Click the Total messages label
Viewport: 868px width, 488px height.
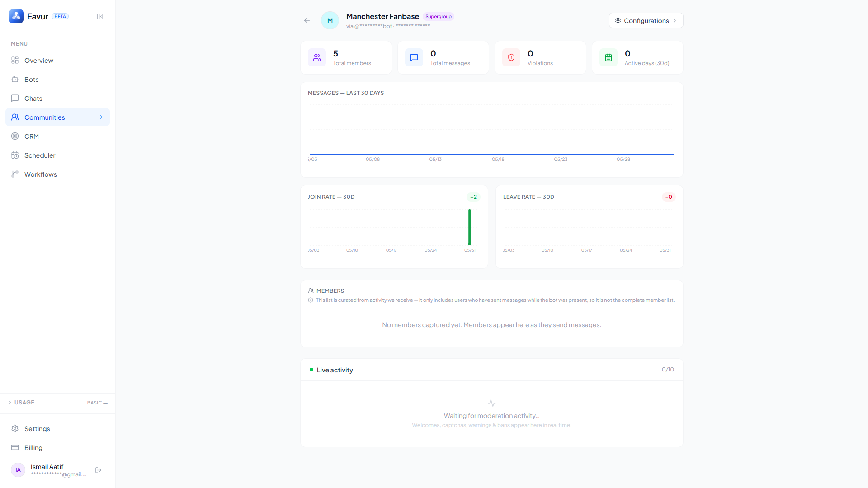pos(450,63)
